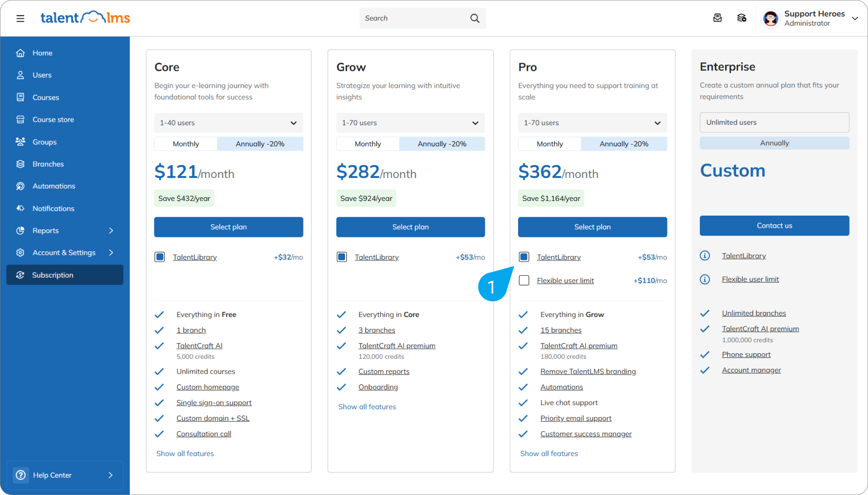Select plan for the Pro subscription
This screenshot has width=868, height=495.
point(592,227)
